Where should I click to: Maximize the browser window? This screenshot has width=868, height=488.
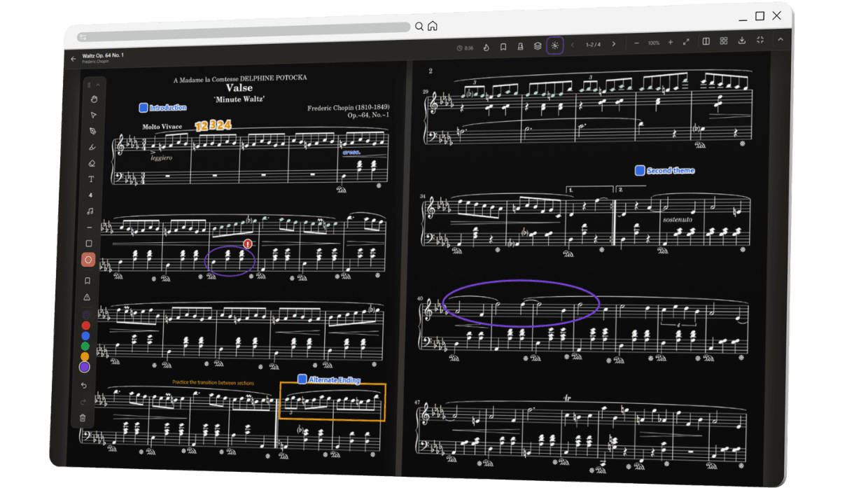pyautogui.click(x=759, y=16)
